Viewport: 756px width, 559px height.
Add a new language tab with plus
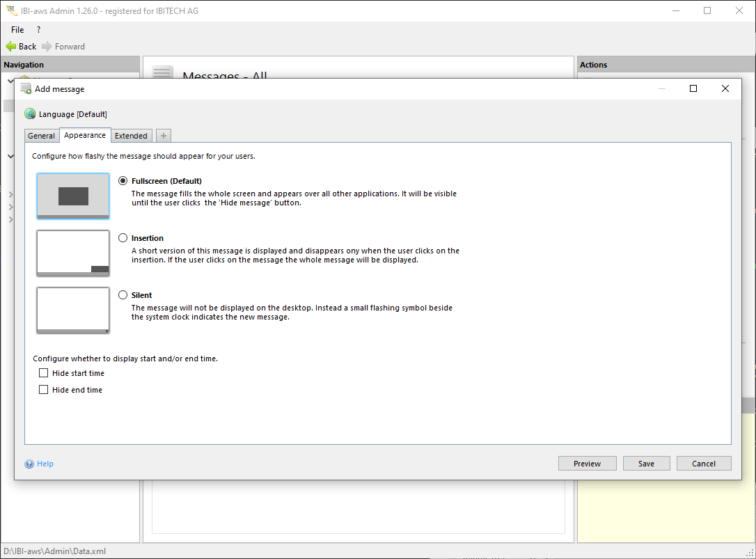164,136
